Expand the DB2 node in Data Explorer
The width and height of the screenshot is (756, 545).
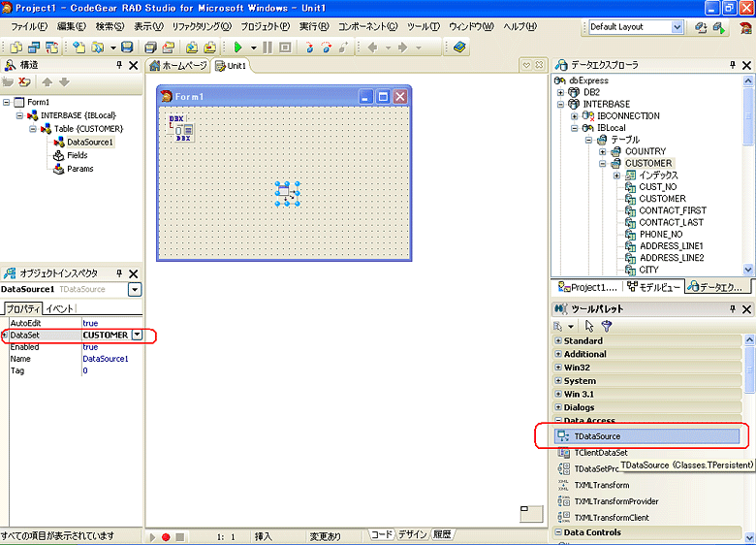(560, 92)
